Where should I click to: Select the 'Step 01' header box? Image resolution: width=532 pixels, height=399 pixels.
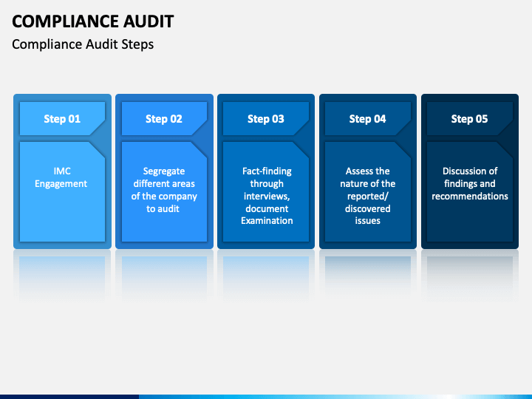[x=62, y=119]
